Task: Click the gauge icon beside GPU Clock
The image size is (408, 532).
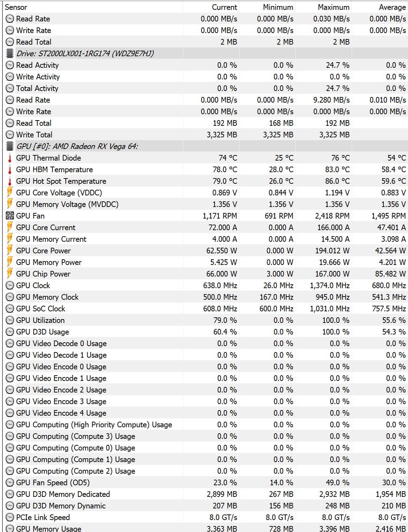Action: tap(9, 285)
